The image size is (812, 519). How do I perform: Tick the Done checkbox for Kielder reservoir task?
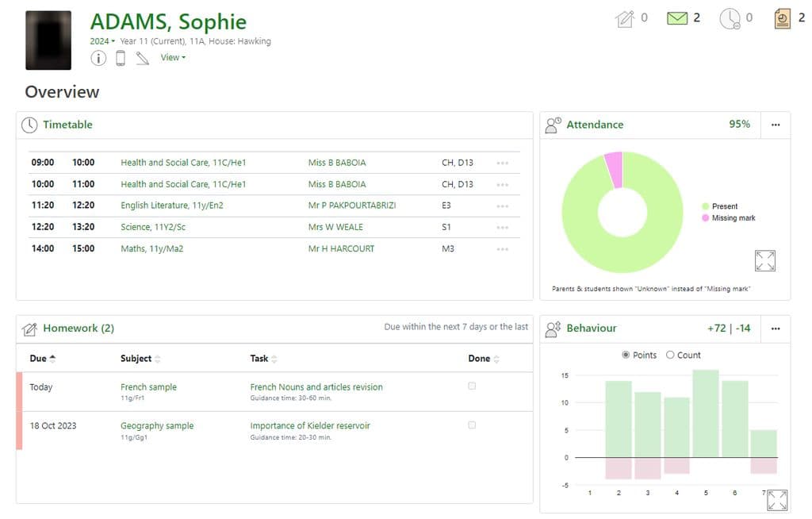(472, 425)
